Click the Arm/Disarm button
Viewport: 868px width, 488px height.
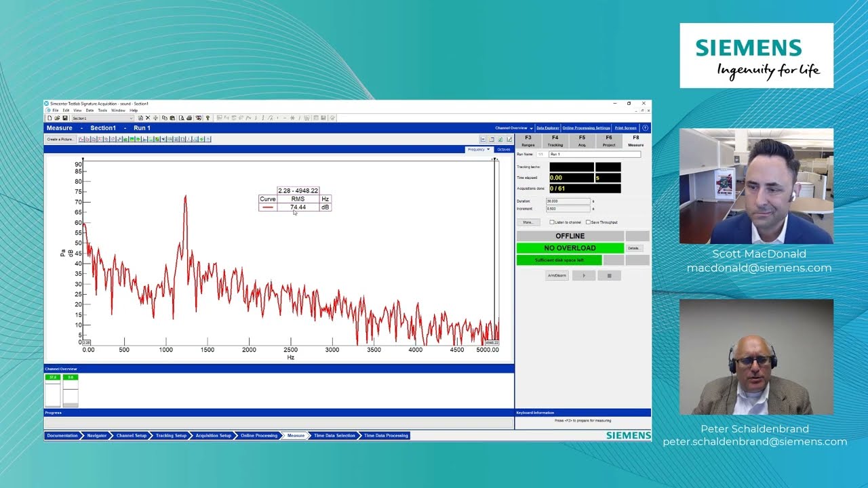point(557,276)
